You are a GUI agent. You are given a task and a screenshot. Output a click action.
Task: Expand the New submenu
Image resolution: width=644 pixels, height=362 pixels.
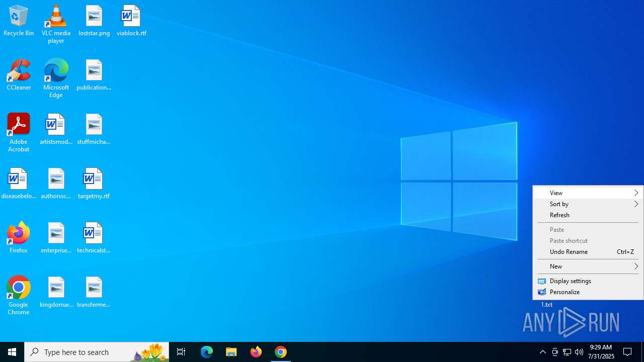click(x=588, y=266)
